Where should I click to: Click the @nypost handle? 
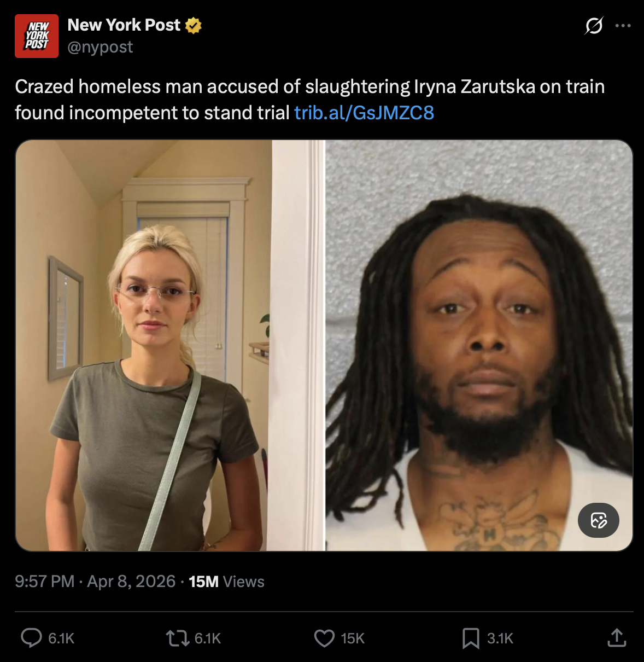point(100,48)
